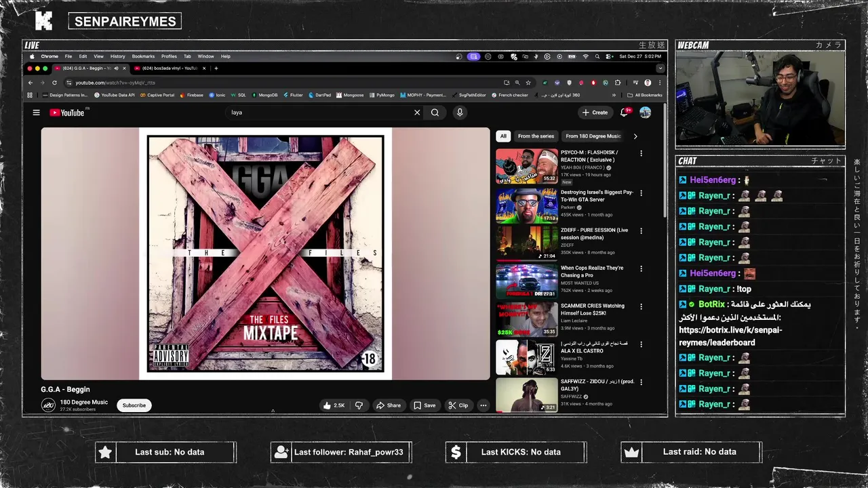The image size is (868, 488).
Task: Go back in the Chrome browser
Action: point(31,83)
